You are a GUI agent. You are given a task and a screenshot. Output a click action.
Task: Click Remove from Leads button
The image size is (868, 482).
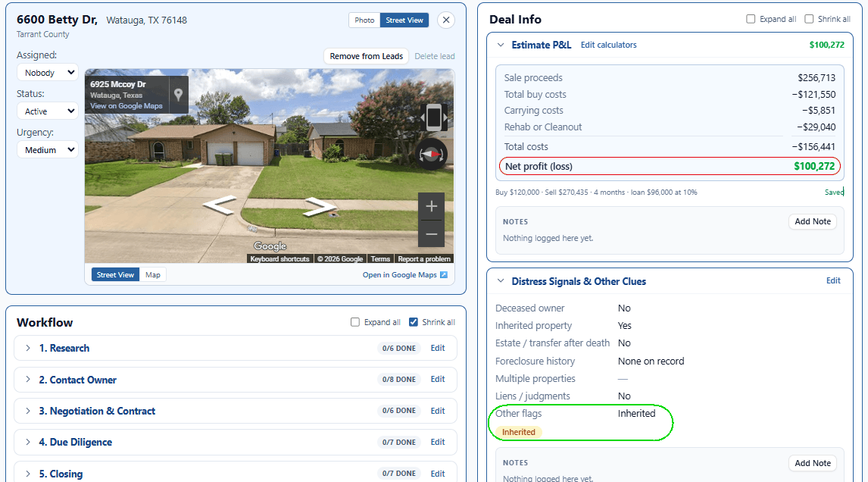pos(367,57)
